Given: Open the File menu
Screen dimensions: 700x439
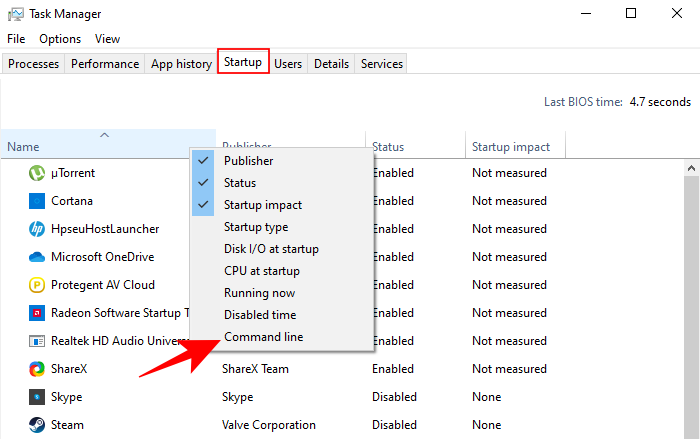Looking at the screenshot, I should [16, 39].
